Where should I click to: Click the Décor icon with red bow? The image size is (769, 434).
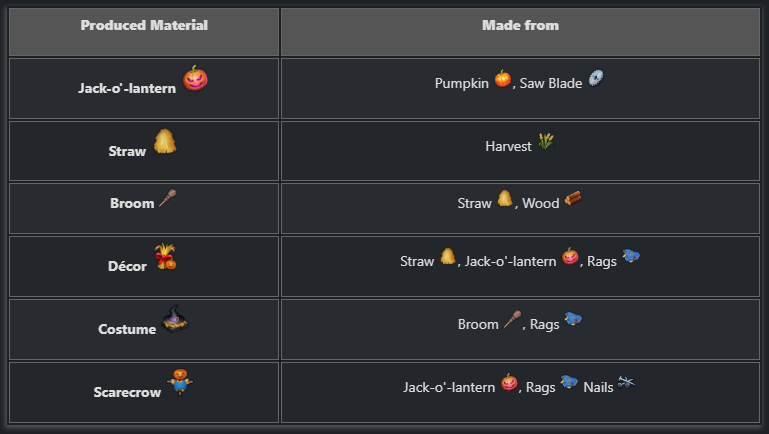click(165, 257)
